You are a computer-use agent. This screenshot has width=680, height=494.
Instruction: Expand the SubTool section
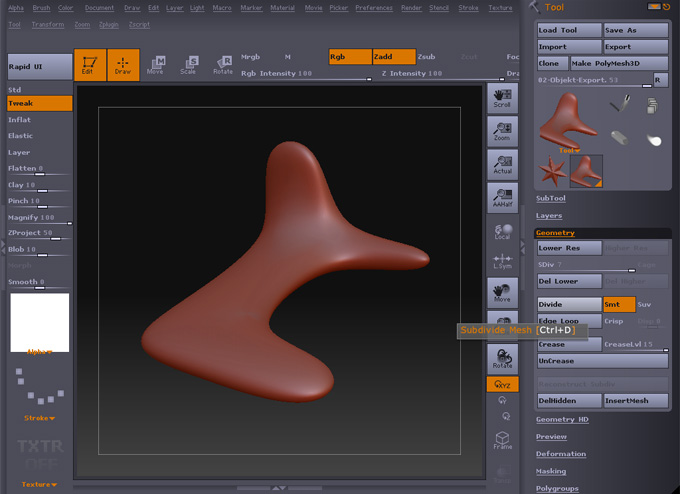pos(551,198)
